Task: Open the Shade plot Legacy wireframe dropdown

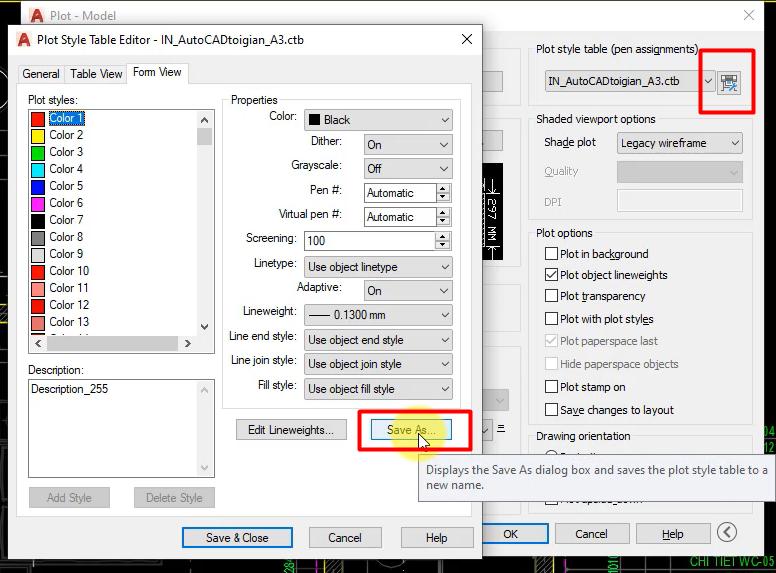Action: tap(679, 143)
